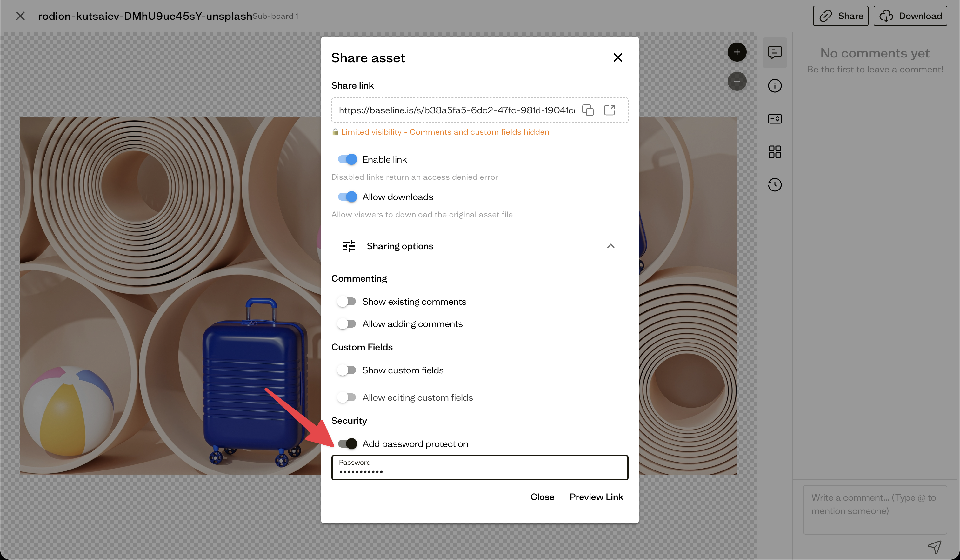This screenshot has height=560, width=960.
Task: Click the 'Custom Fields' section heading
Action: (362, 347)
